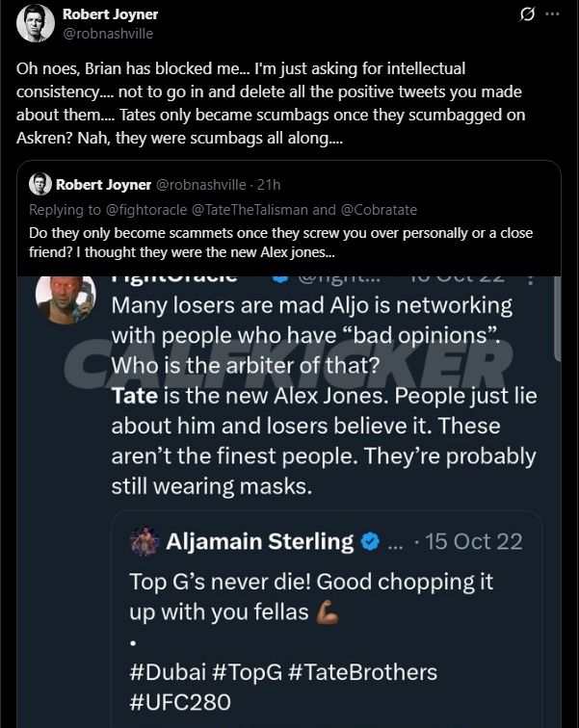Image resolution: width=579 pixels, height=728 pixels.
Task: Click the small avatar in the quoted tweet
Action: [40, 184]
